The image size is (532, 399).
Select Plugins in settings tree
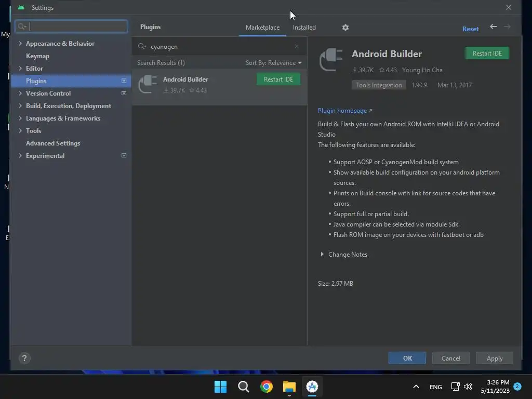point(71,81)
